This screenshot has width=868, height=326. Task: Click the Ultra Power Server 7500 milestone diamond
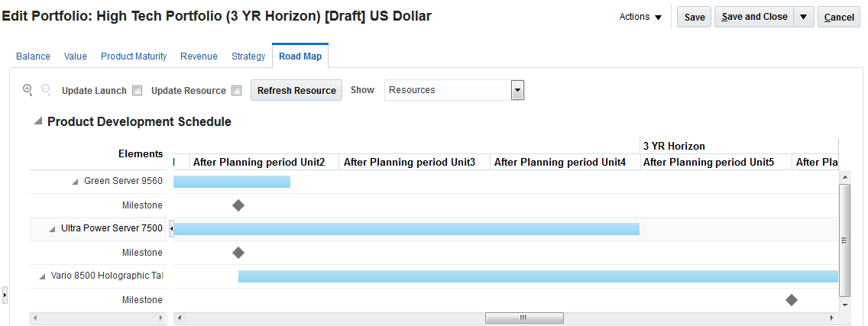click(238, 252)
